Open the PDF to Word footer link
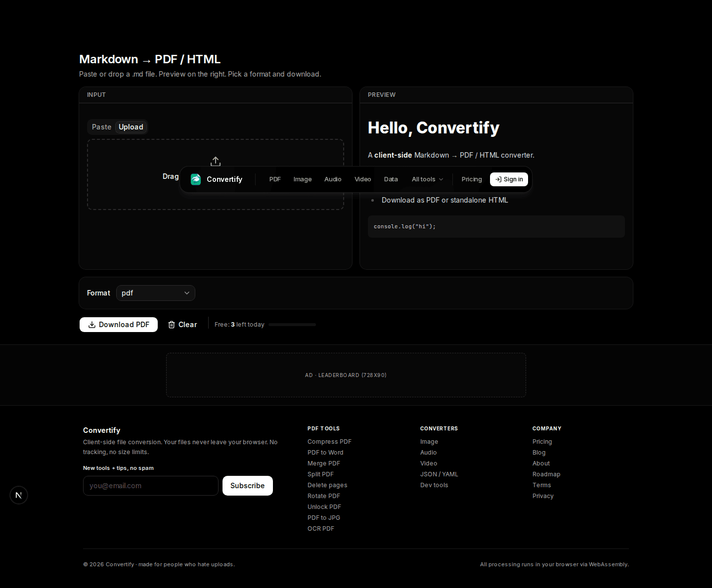This screenshot has height=588, width=712. click(325, 453)
